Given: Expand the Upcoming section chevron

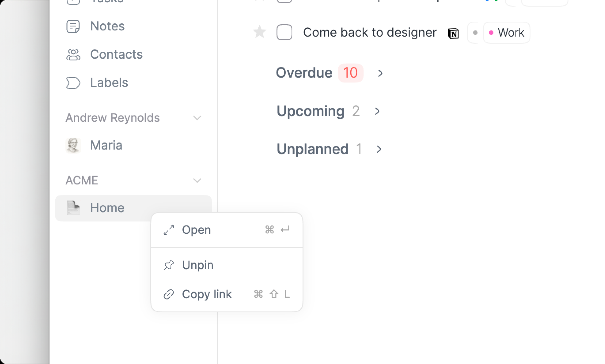Looking at the screenshot, I should click(x=377, y=111).
